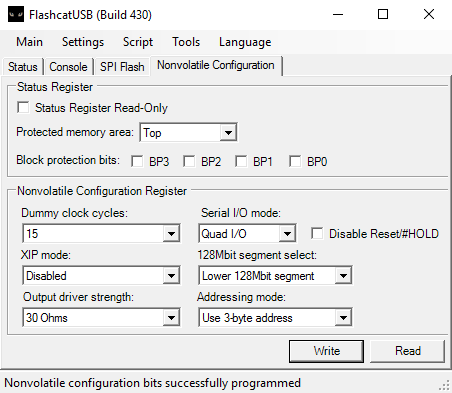Toggle Disable Reset/#HOLD checkbox

[x=317, y=233]
